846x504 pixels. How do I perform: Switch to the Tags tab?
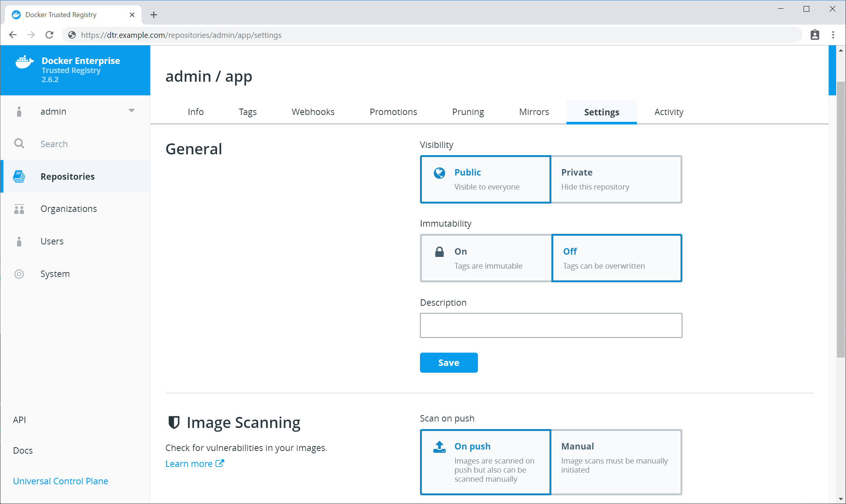coord(248,112)
